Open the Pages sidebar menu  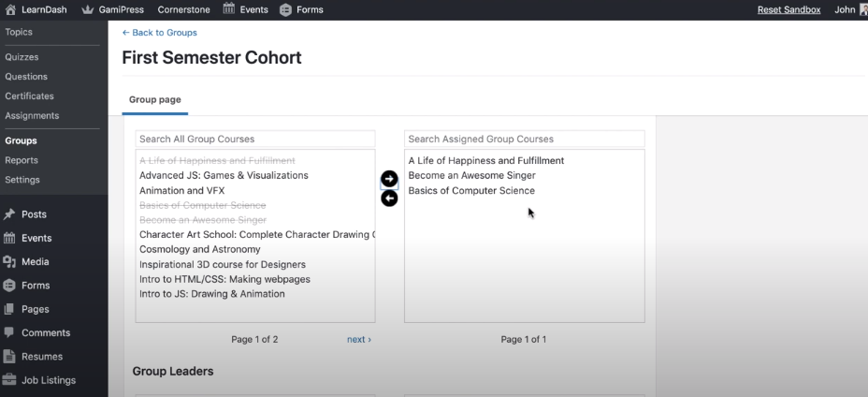click(36, 309)
